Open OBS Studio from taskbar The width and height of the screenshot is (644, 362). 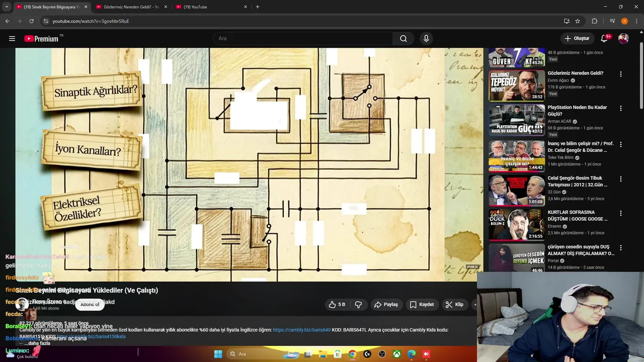[382, 354]
